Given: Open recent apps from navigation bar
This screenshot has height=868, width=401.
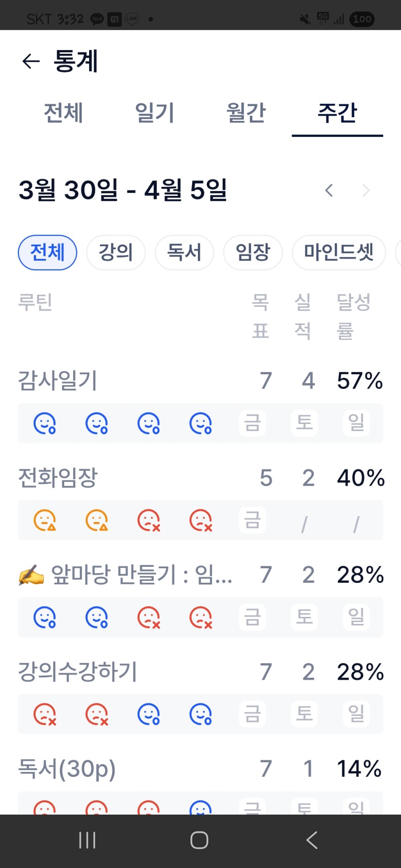Looking at the screenshot, I should pyautogui.click(x=87, y=840).
